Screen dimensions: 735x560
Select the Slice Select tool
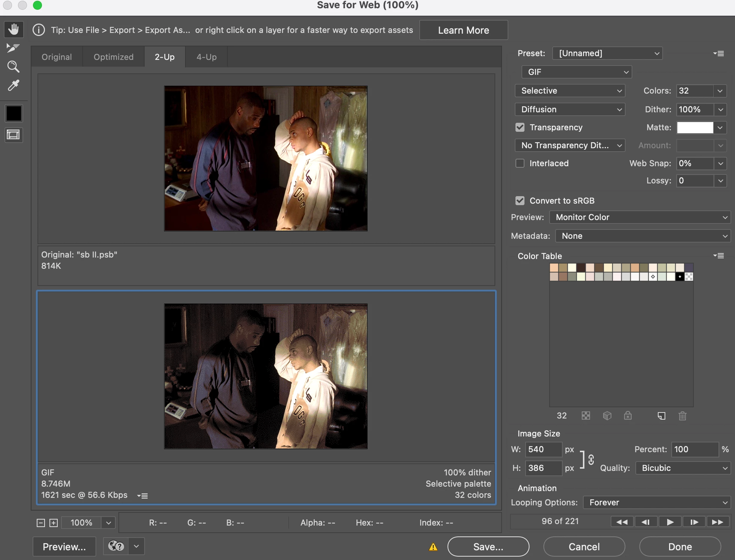pyautogui.click(x=13, y=48)
